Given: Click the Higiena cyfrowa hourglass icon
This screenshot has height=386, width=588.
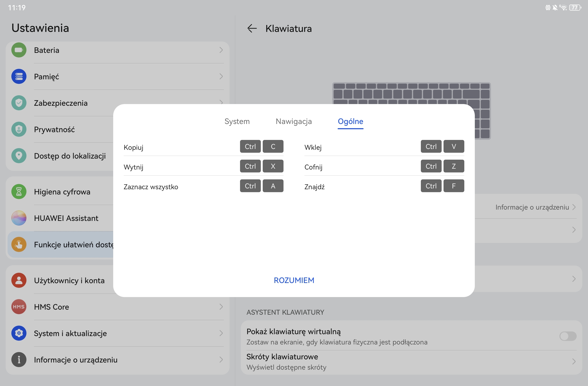Looking at the screenshot, I should click(19, 192).
